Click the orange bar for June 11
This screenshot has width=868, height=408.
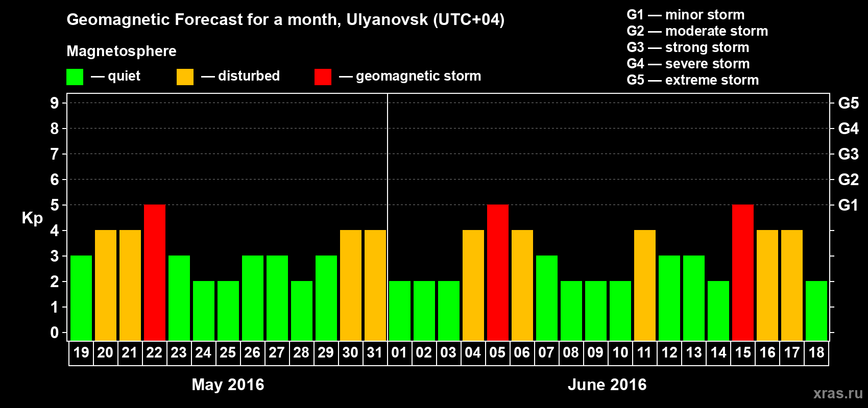(x=645, y=285)
